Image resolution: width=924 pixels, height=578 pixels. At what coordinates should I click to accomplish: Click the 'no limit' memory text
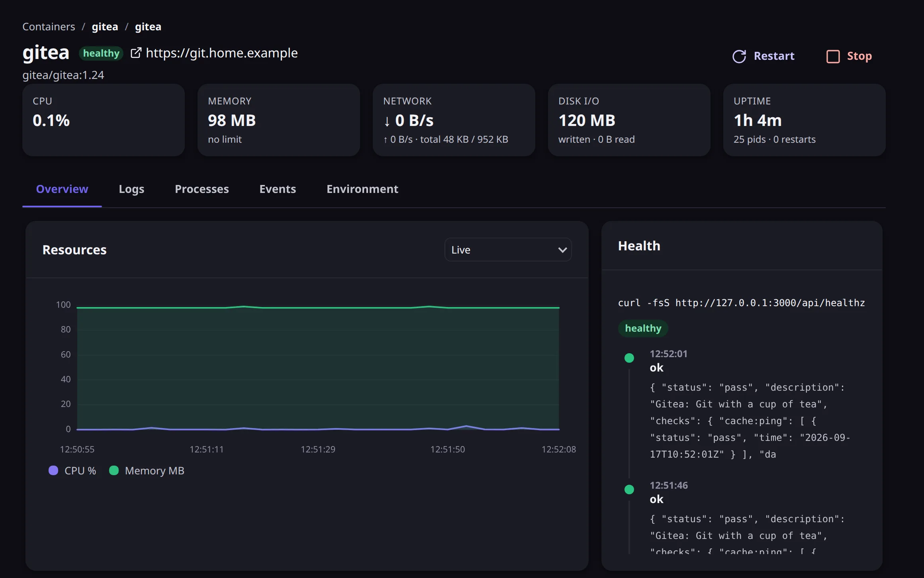click(x=225, y=139)
